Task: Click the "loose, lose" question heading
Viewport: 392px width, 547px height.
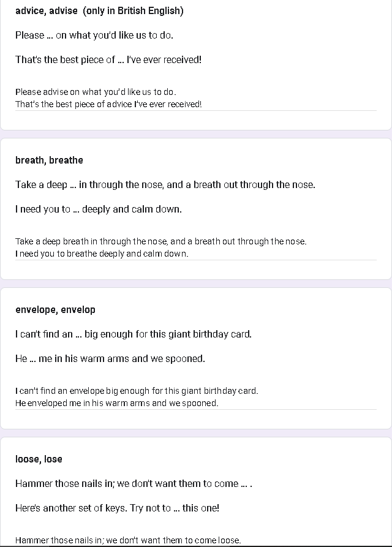Action: tap(39, 459)
